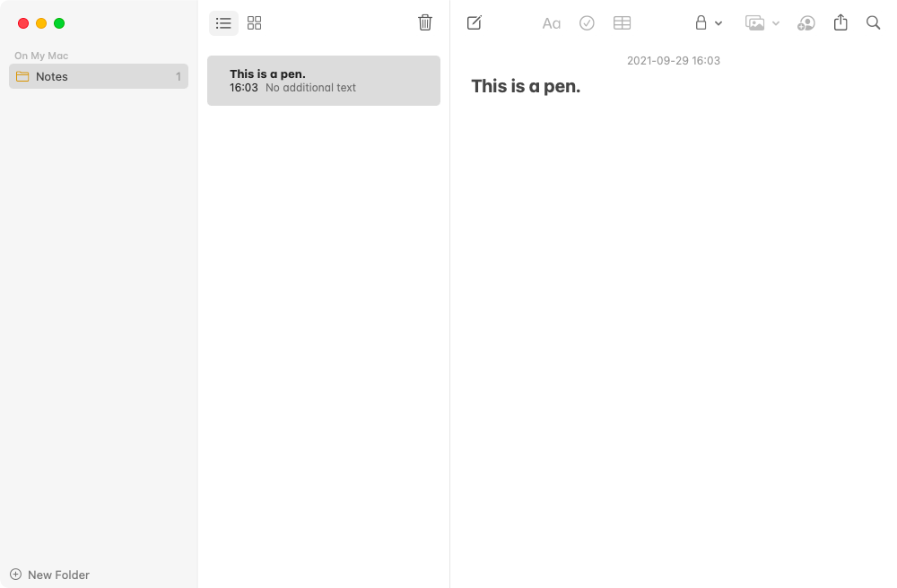Open the photos and media icon

pos(754,23)
